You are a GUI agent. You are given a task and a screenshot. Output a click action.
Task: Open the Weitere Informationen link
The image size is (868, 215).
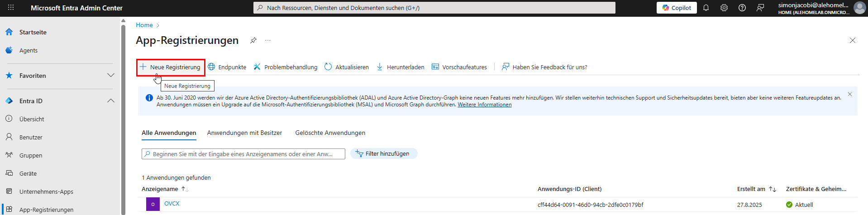click(x=484, y=105)
